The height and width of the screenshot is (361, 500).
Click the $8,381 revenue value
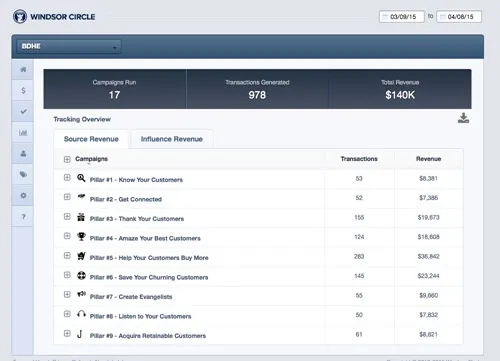(428, 178)
